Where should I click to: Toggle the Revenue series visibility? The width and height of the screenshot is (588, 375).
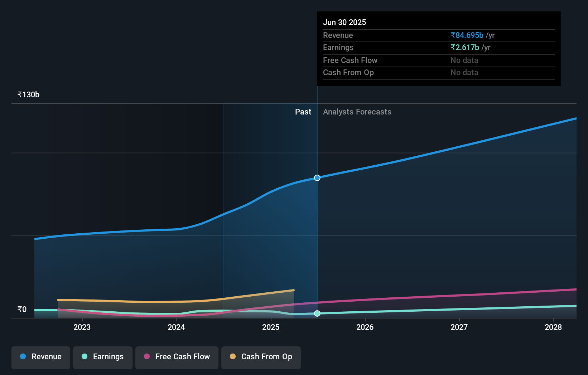(40, 357)
